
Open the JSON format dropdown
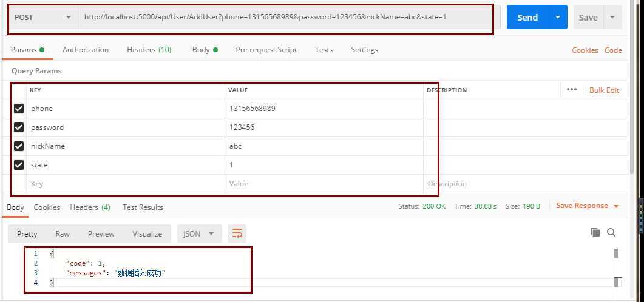(200, 233)
